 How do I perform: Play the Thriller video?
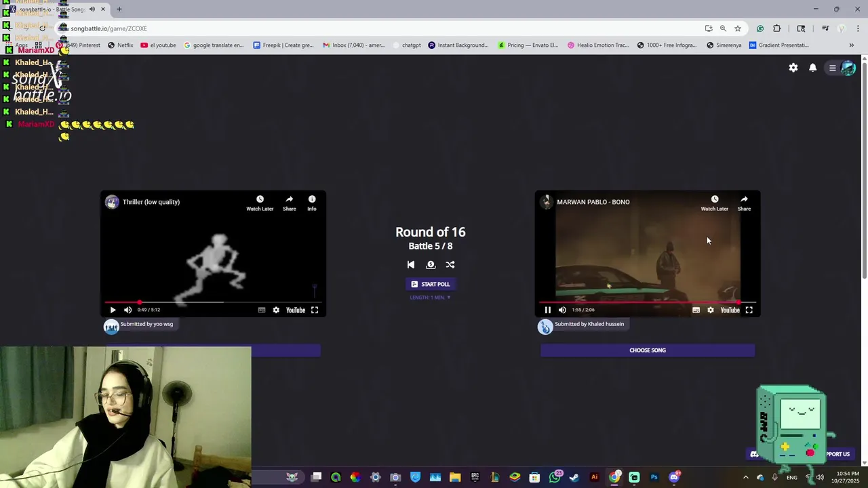[113, 310]
